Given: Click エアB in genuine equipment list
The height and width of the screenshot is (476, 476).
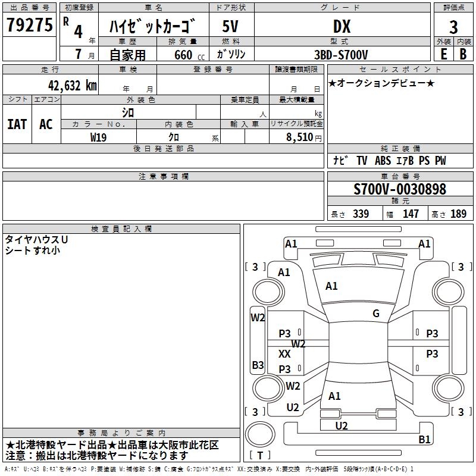Looking at the screenshot, I should tap(405, 161).
